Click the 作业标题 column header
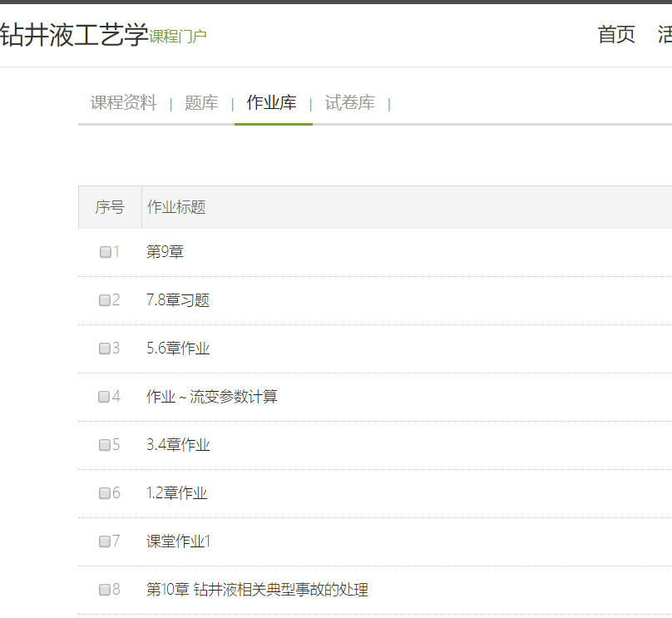 [x=176, y=207]
